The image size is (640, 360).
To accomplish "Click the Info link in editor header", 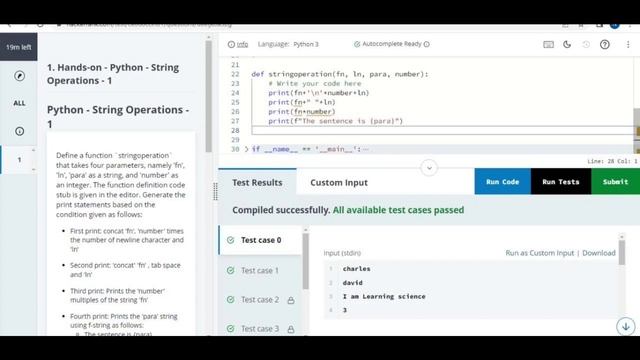I will [x=238, y=44].
